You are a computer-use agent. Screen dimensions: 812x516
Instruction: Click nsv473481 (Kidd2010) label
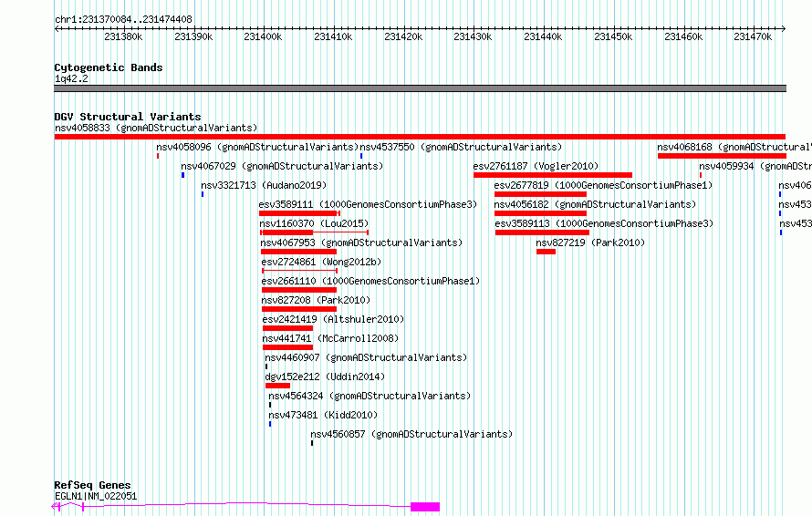323,415
